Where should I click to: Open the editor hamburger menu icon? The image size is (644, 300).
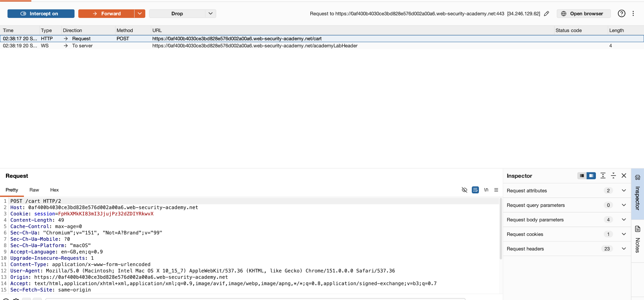tap(496, 190)
